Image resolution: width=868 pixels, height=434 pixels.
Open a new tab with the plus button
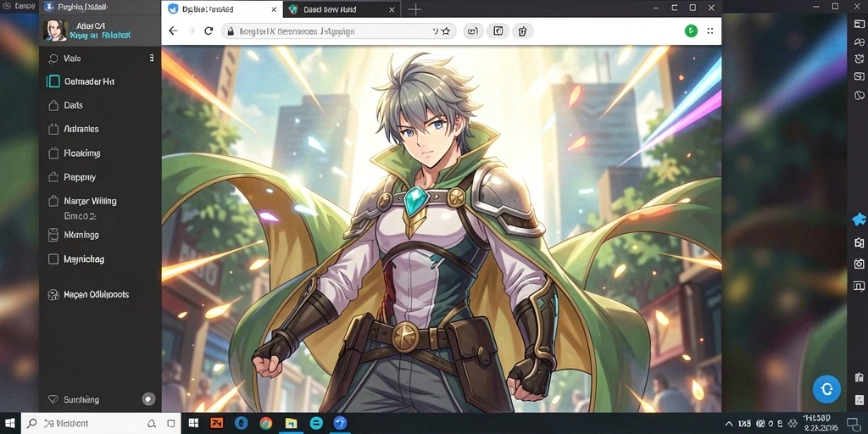(x=414, y=9)
